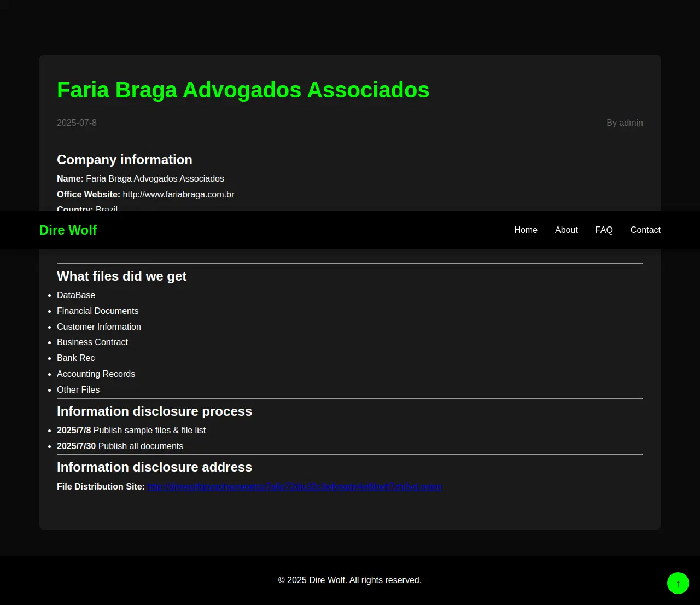Click the Faria Braga Advogados Associados title
The width and height of the screenshot is (700, 605).
pyautogui.click(x=243, y=90)
